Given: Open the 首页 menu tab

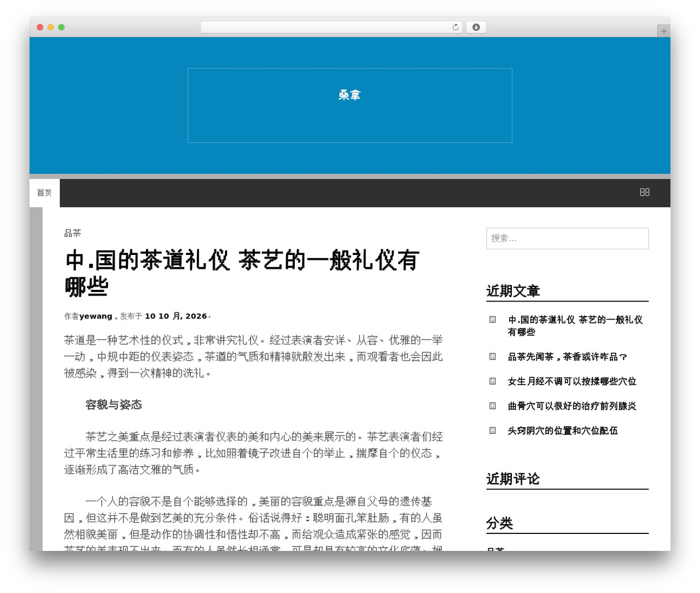Looking at the screenshot, I should click(x=44, y=193).
